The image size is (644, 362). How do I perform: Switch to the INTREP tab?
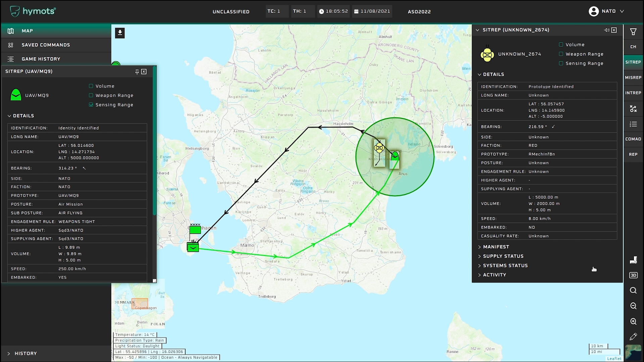(633, 93)
